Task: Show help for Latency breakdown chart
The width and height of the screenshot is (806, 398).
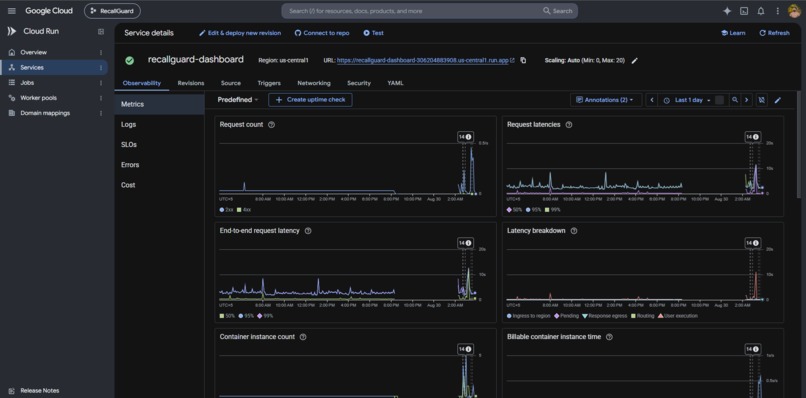Action: (x=574, y=231)
